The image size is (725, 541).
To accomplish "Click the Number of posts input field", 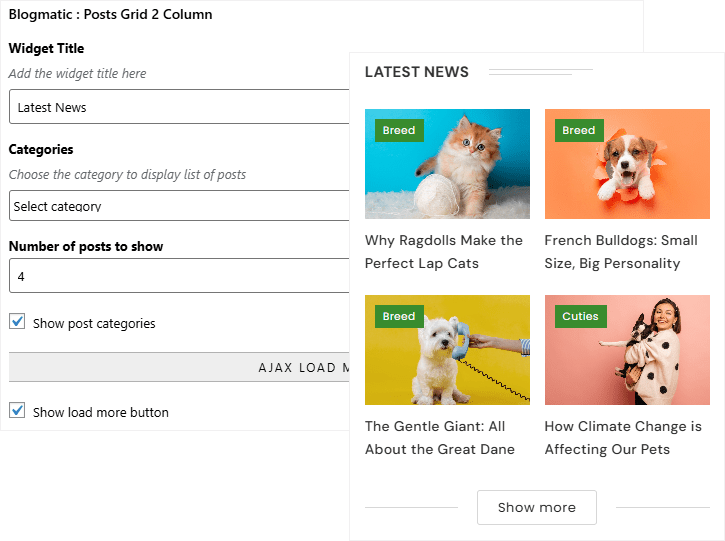I will pyautogui.click(x=180, y=276).
